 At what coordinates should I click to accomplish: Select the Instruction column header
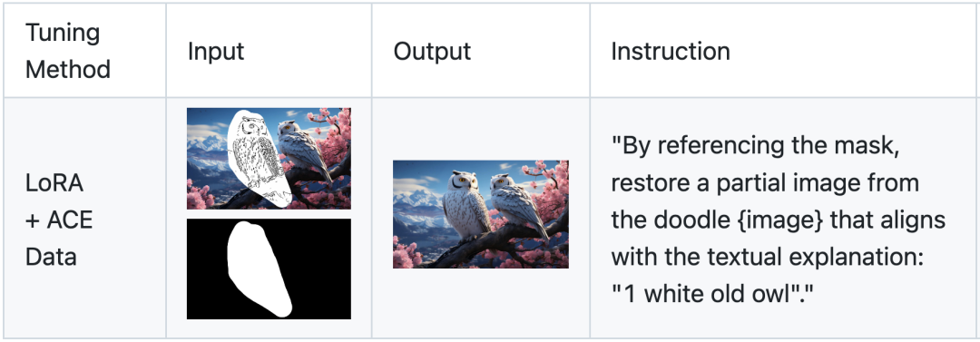[x=670, y=52]
